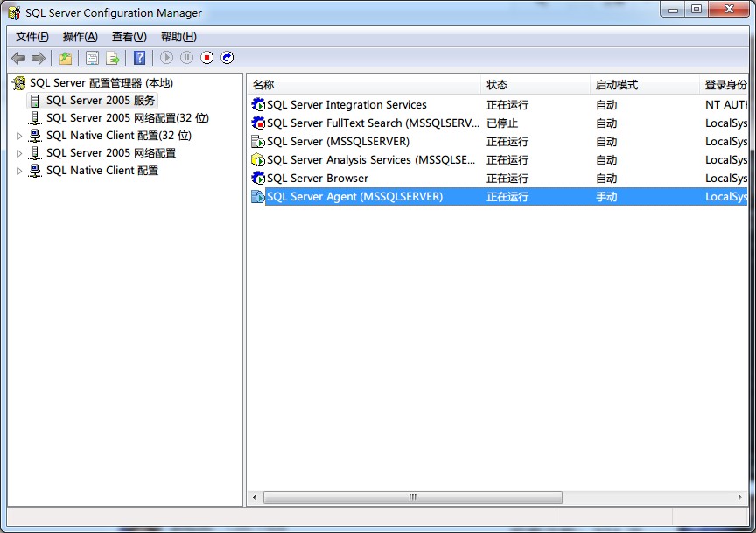756x533 pixels.
Task: Click the horizontal scrollbar at the bottom
Action: [411, 496]
